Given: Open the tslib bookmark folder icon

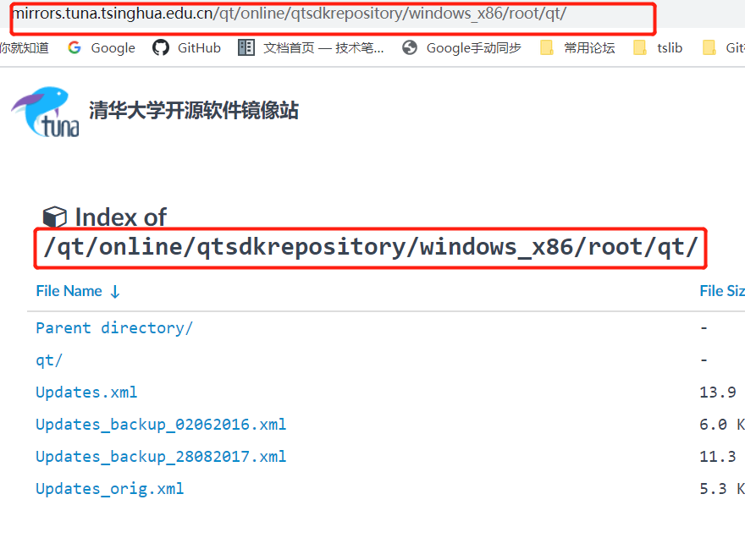Looking at the screenshot, I should coord(640,47).
